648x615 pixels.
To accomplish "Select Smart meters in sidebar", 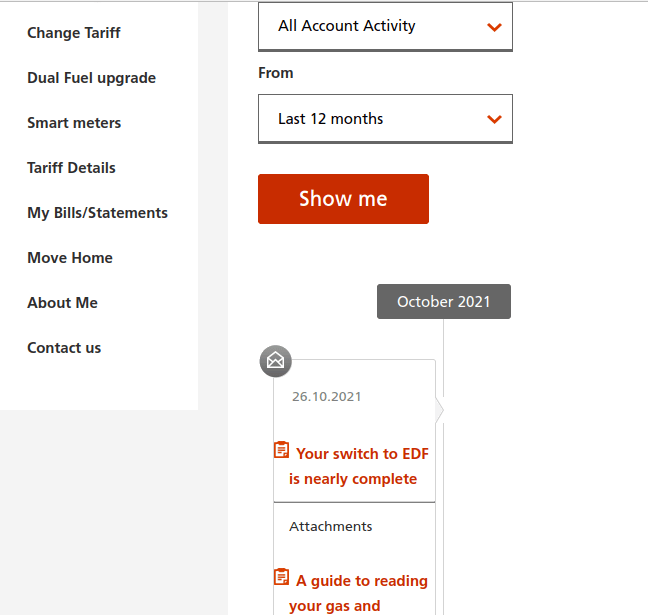I will 74,123.
